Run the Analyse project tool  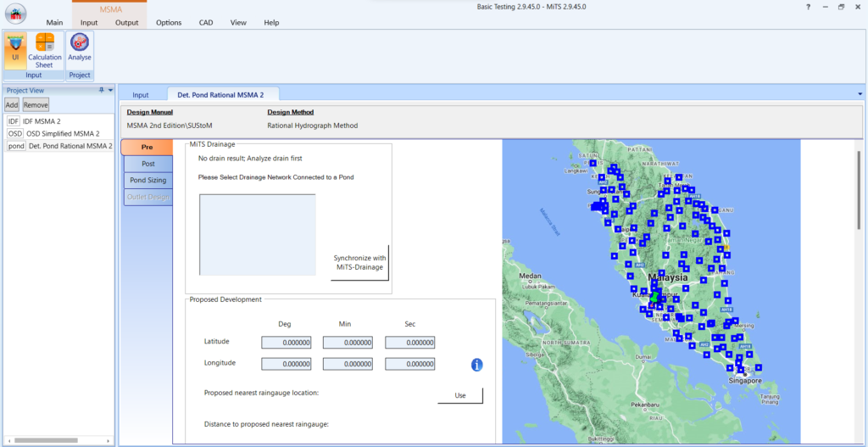tap(80, 47)
